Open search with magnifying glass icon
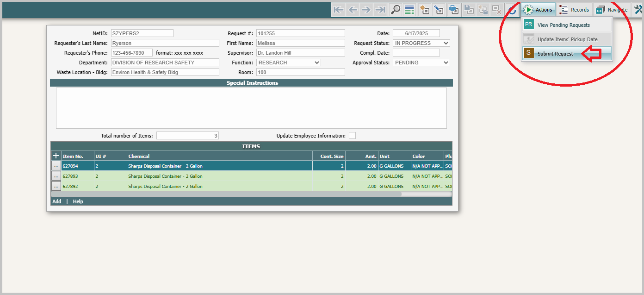The height and width of the screenshot is (295, 644). coord(396,10)
